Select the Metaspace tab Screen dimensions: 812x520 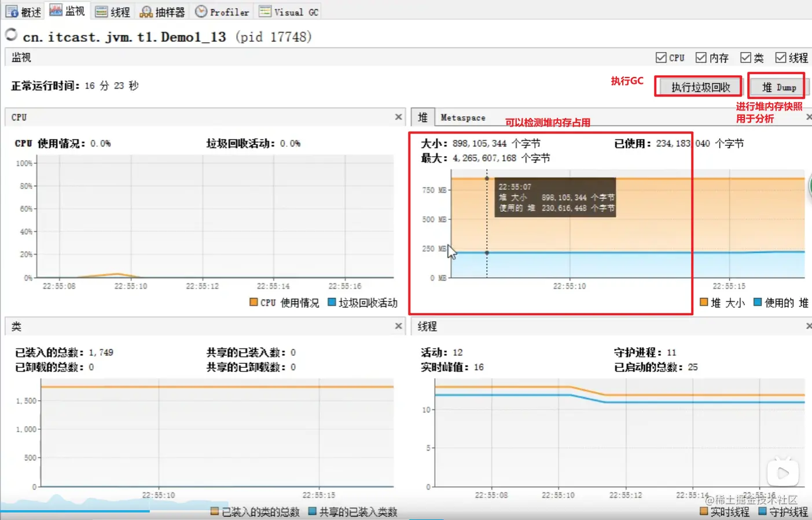(x=463, y=117)
